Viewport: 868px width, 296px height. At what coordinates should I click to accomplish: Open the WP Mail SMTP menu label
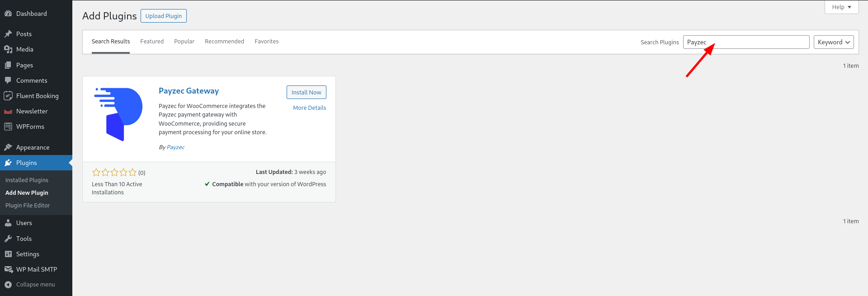pyautogui.click(x=37, y=269)
